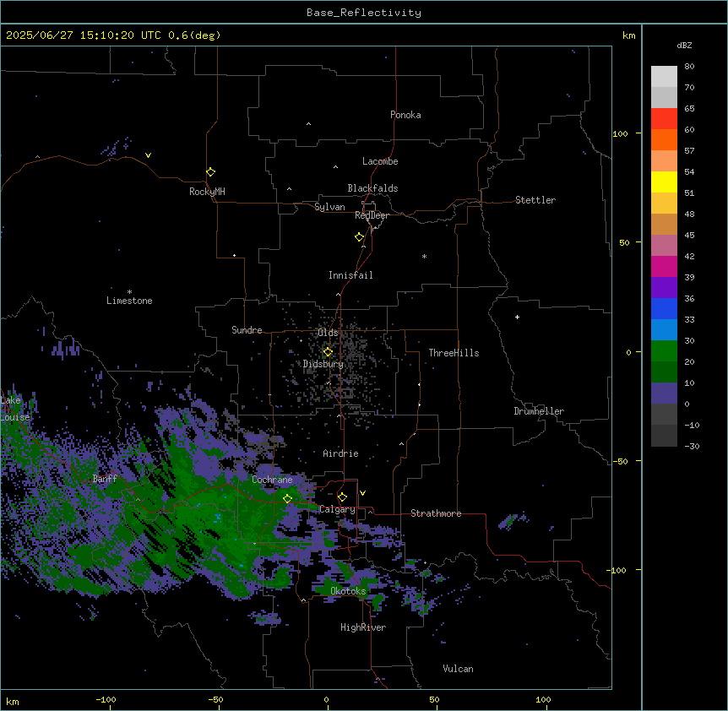Viewport: 728px width, 711px height.
Task: Click the HighRiver label
Action: click(363, 627)
